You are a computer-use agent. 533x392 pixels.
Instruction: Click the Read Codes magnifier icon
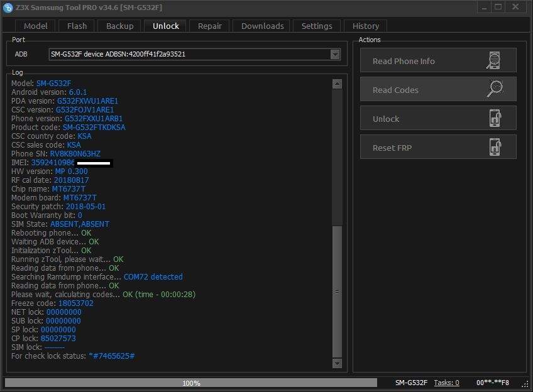(495, 89)
